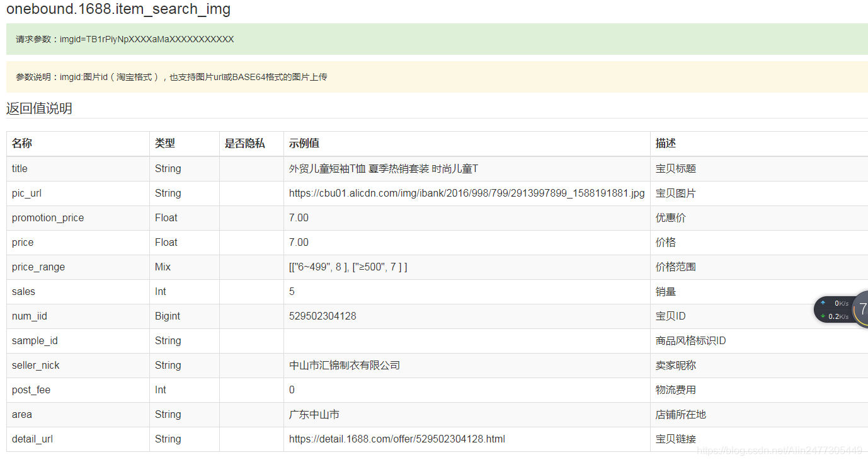Click the 类型 column header

(x=165, y=144)
